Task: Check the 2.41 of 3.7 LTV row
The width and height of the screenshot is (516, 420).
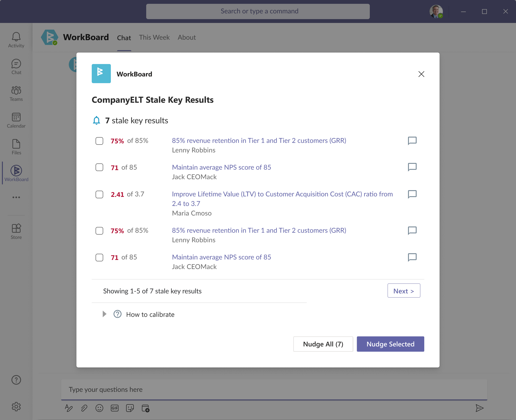Action: coord(99,194)
